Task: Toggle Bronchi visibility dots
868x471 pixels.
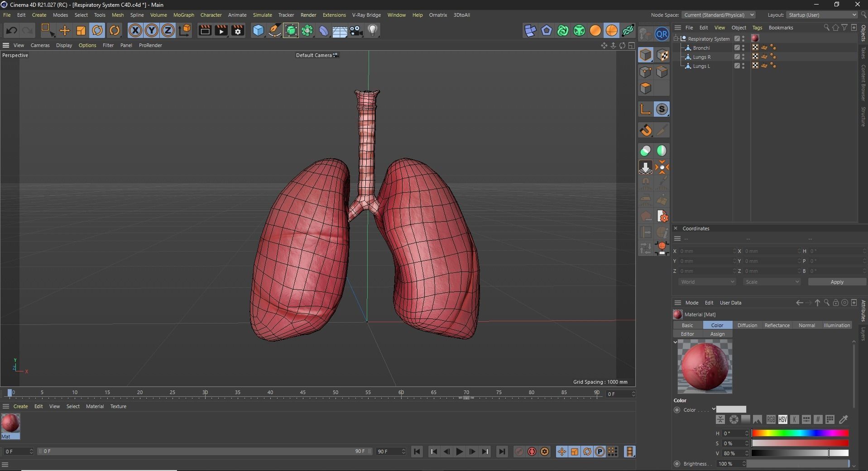Action: (743, 48)
